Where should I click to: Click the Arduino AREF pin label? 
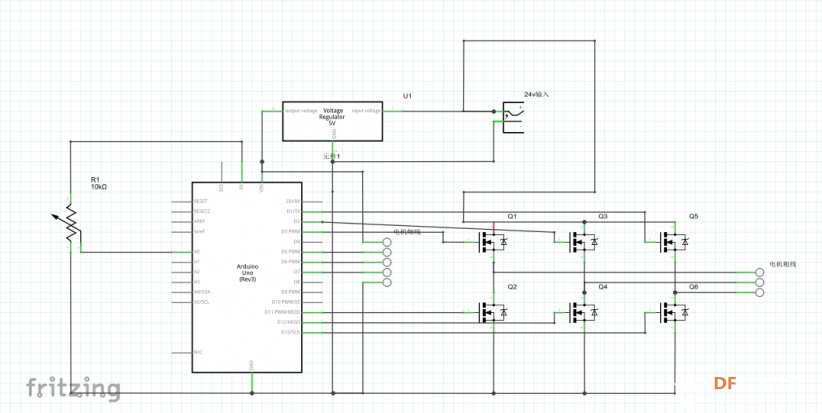[x=199, y=221]
